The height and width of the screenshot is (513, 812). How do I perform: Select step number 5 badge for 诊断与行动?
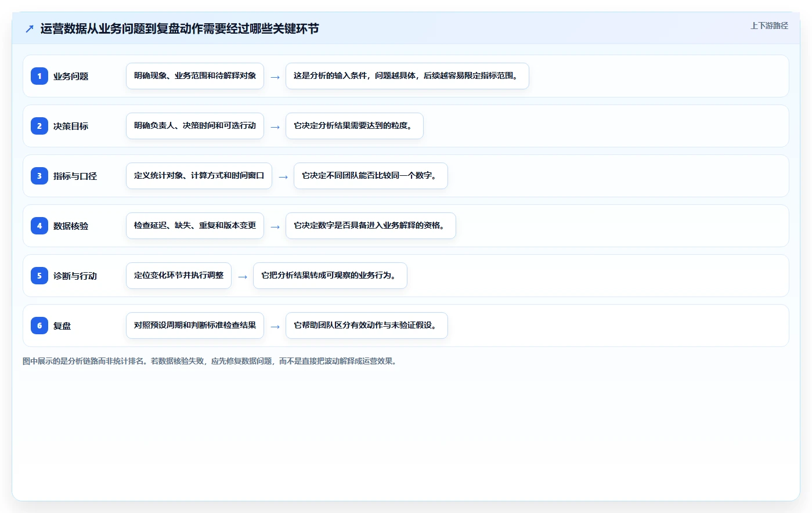tap(39, 276)
